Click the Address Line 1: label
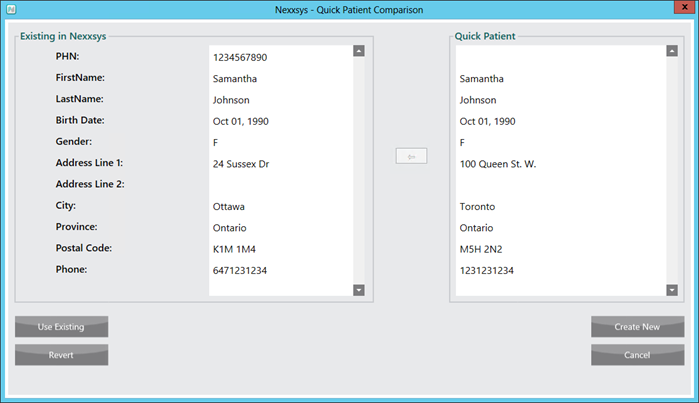The width and height of the screenshot is (699, 403). (89, 163)
